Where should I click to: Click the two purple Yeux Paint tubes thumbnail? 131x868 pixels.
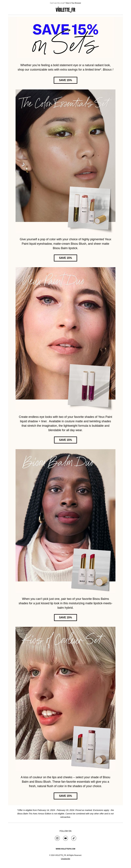coord(90,386)
